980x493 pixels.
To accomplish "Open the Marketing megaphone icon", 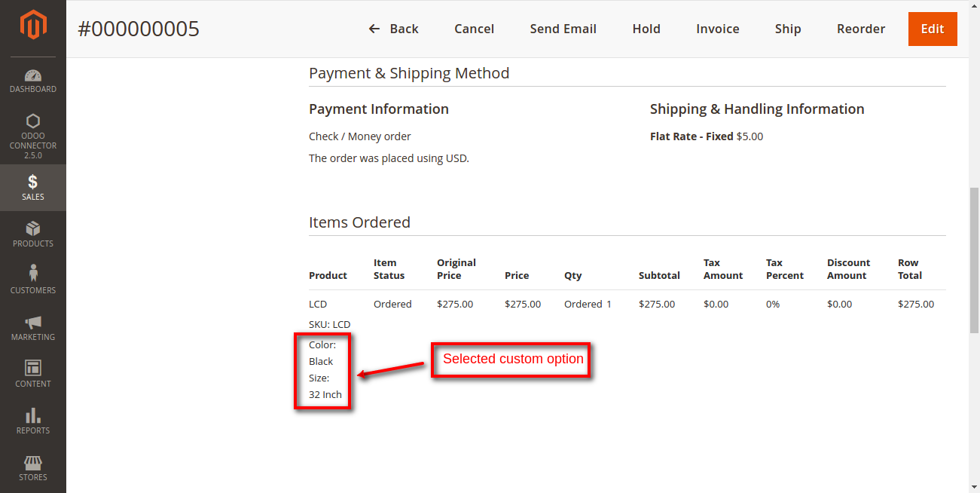I will [x=33, y=322].
